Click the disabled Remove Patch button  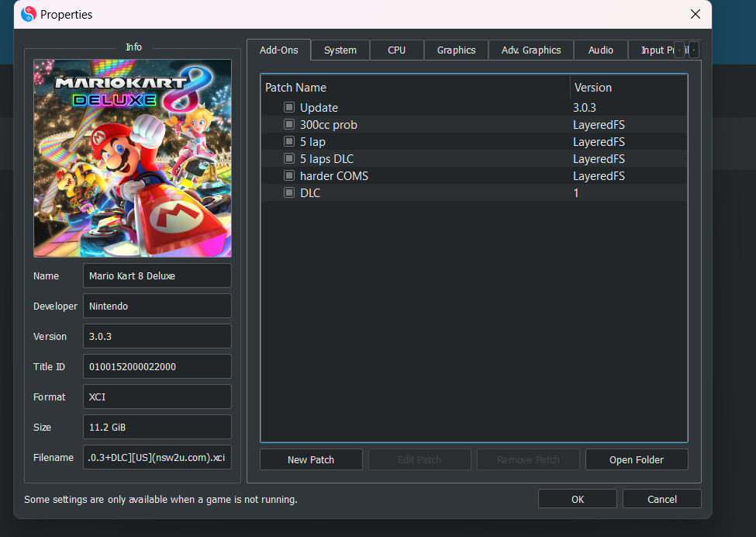pos(528,460)
